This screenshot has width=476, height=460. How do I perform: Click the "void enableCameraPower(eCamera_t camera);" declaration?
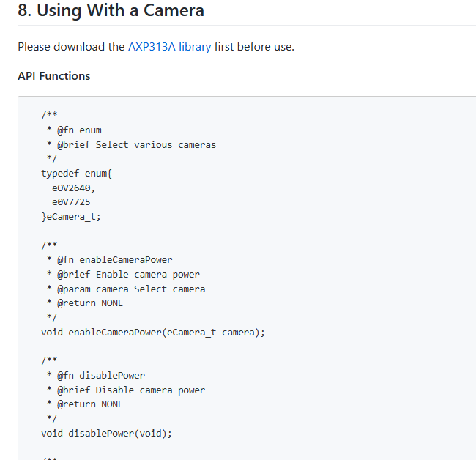click(x=153, y=333)
